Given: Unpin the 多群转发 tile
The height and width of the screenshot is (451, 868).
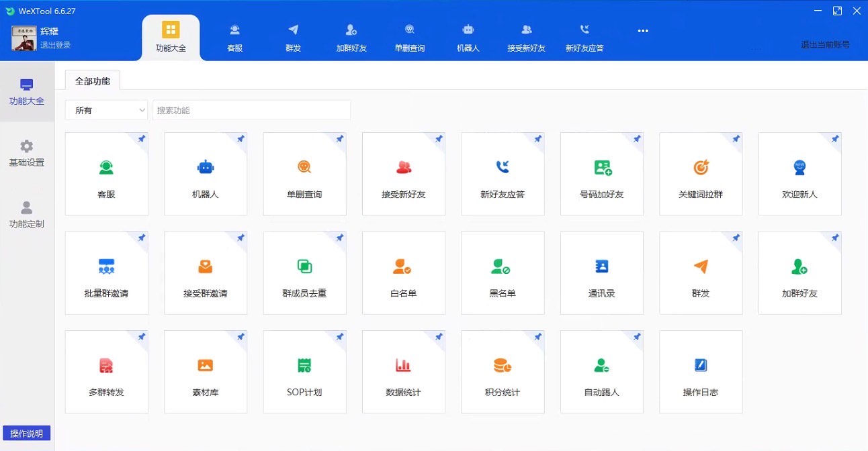Looking at the screenshot, I should click(141, 337).
